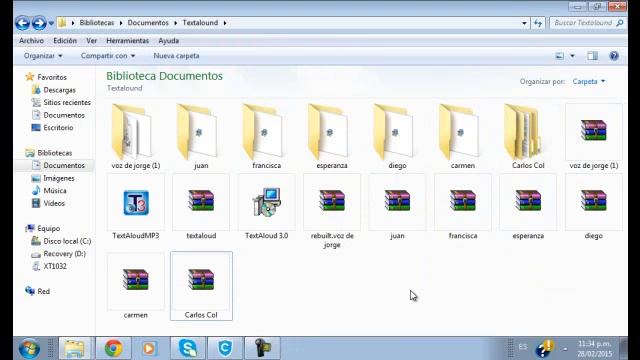Focus the Buscar Textalound search field
This screenshot has height=360, width=640.
tap(588, 23)
